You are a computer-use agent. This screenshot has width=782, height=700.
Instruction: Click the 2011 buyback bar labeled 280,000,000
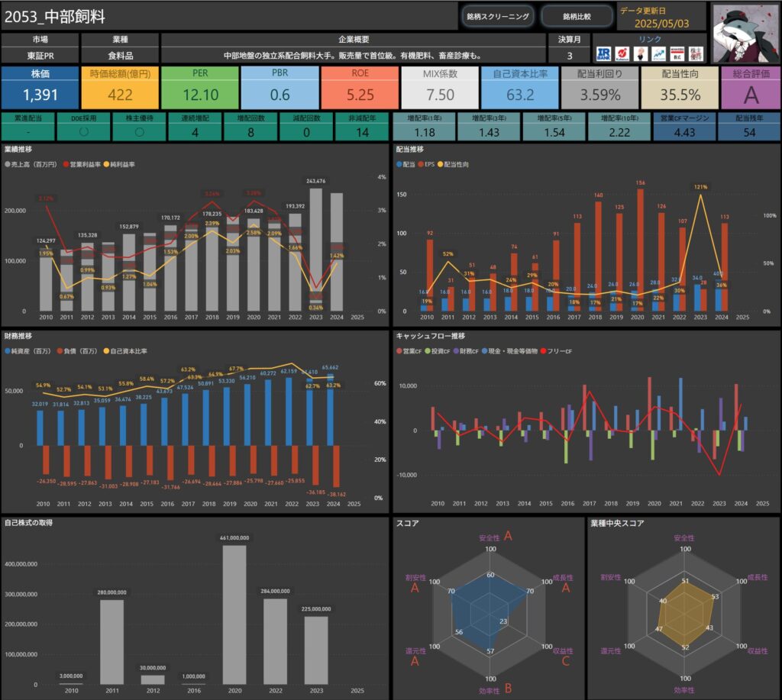coord(111,642)
